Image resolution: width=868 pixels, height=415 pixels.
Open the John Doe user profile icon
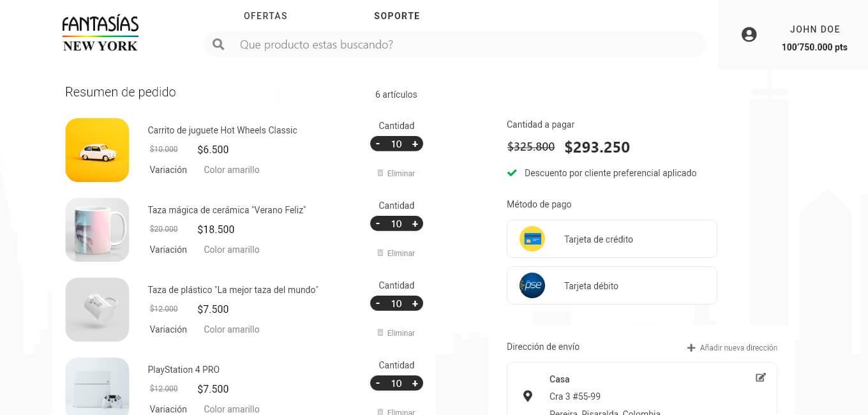pyautogui.click(x=749, y=34)
